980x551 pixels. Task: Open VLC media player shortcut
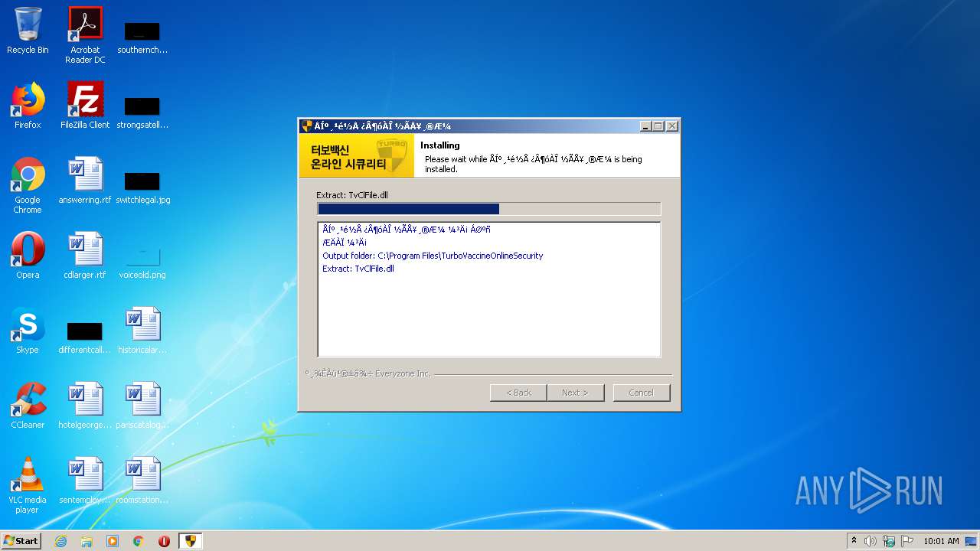click(28, 485)
